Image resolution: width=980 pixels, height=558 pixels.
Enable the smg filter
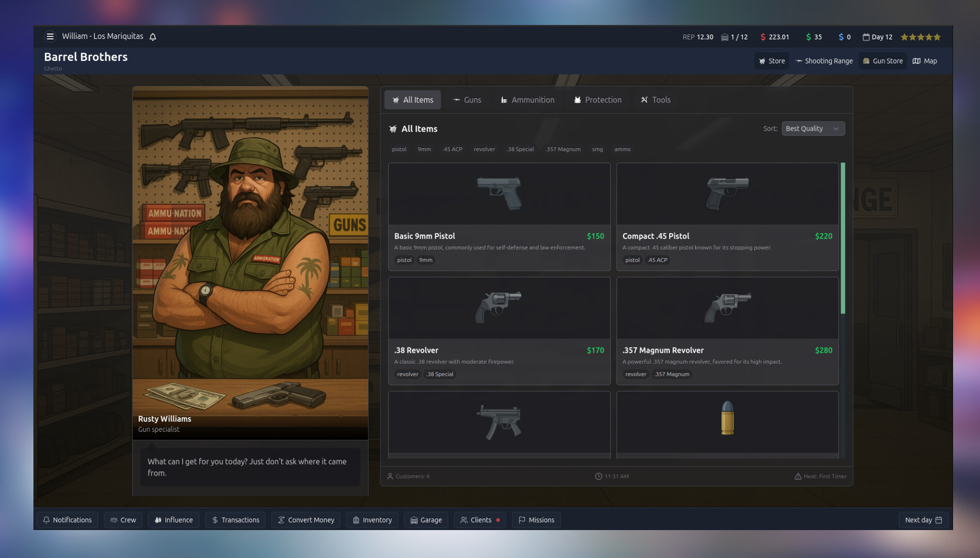597,149
